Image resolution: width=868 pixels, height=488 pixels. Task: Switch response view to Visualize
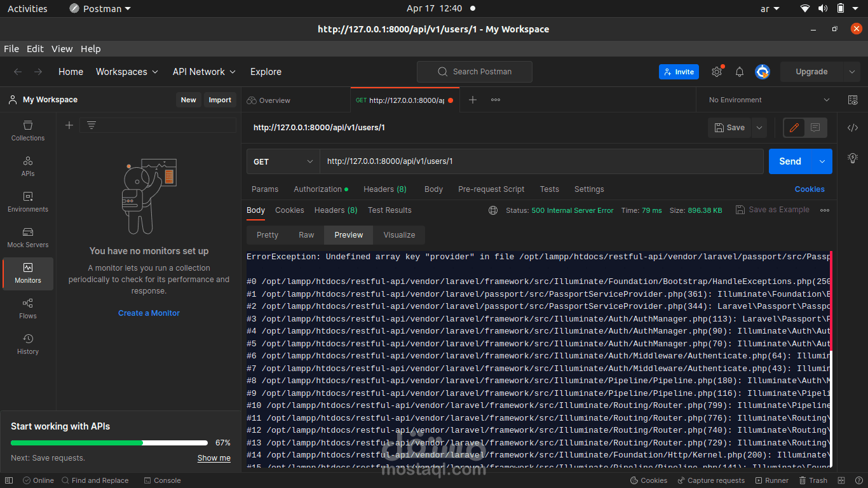399,235
